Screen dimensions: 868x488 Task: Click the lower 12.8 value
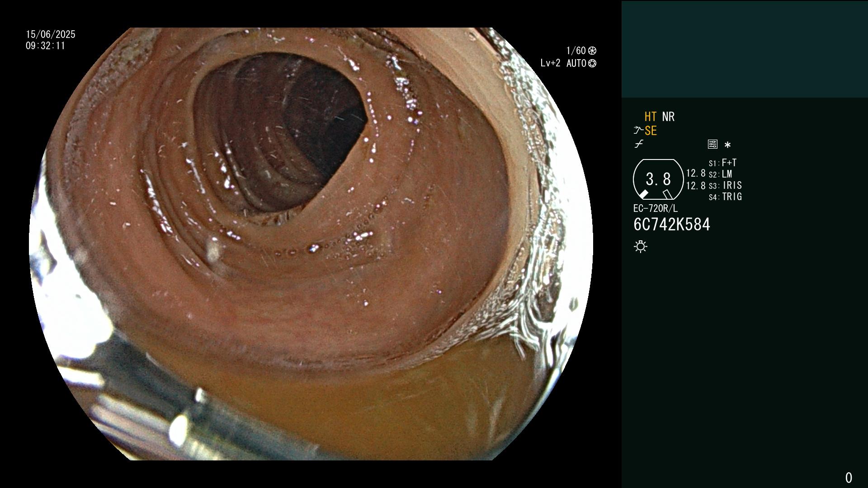(696, 186)
